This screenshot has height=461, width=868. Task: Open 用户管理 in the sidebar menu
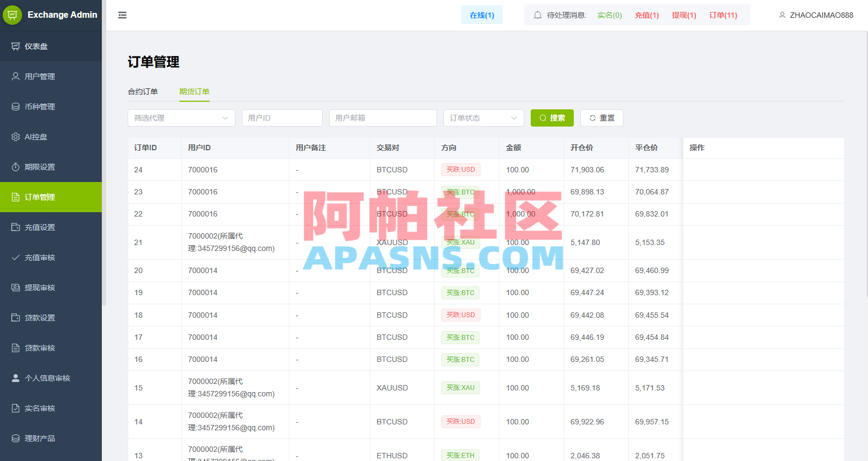point(51,76)
